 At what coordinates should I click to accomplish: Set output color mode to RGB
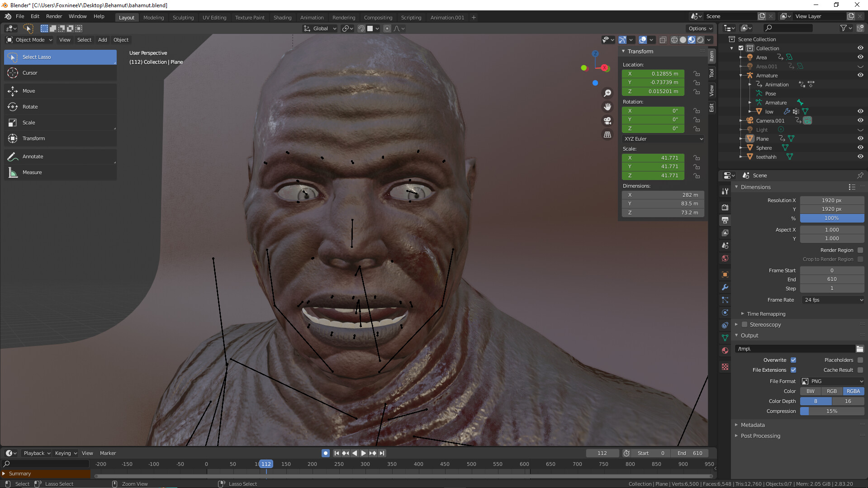tap(832, 391)
